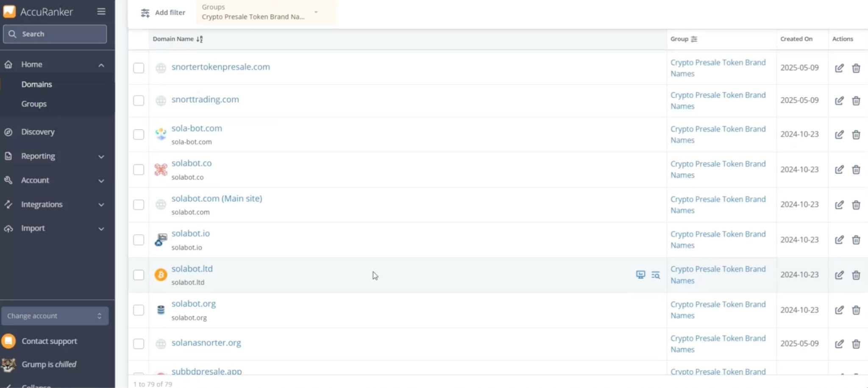Open sola-bot.com domain link

[197, 128]
